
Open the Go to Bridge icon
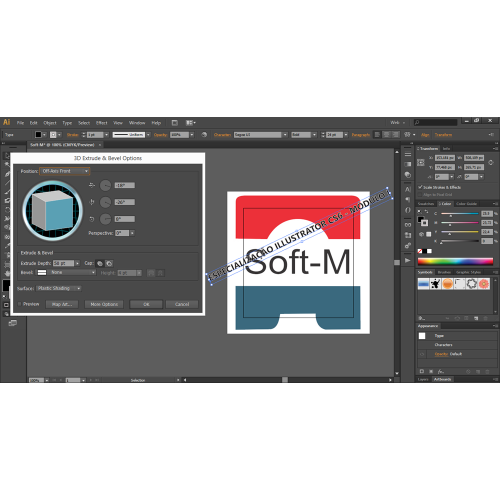coord(175,123)
